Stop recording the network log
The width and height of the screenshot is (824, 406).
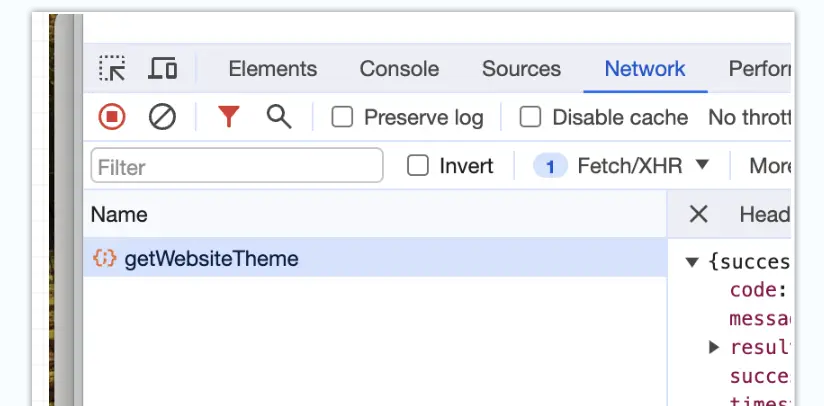click(x=112, y=118)
